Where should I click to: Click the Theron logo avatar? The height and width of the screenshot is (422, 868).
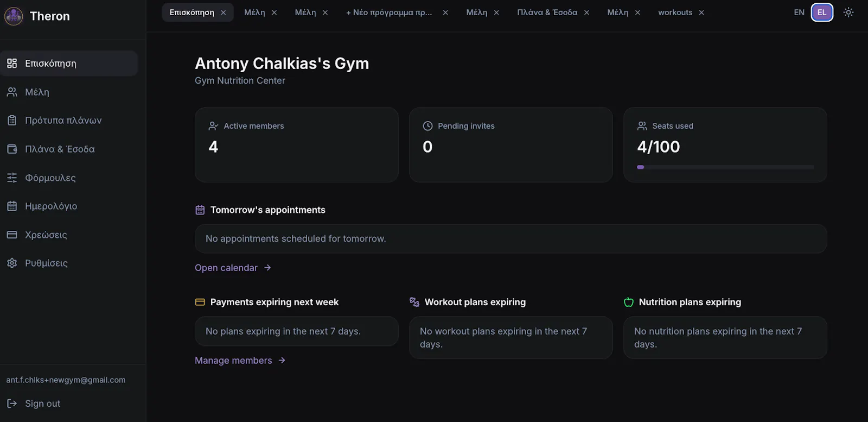point(14,16)
